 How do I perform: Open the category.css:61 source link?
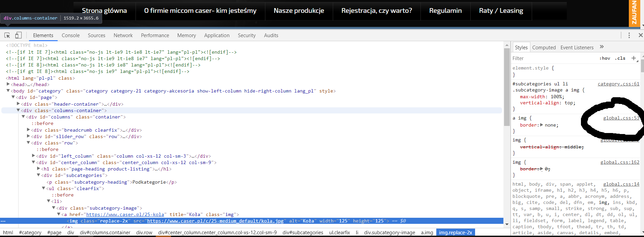pos(618,84)
